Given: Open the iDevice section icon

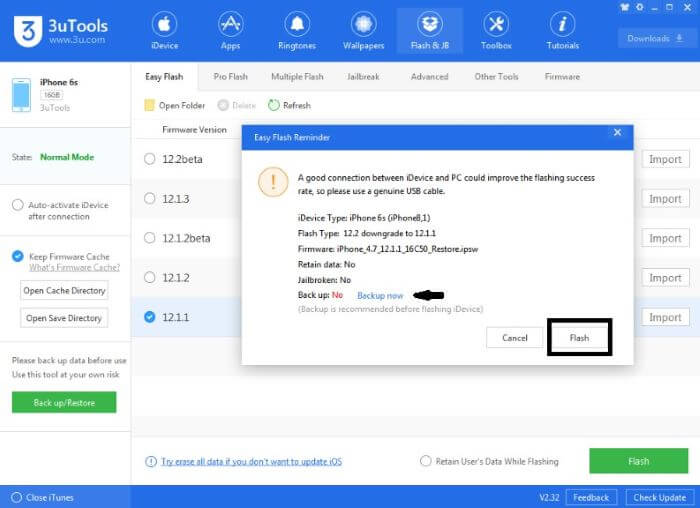Looking at the screenshot, I should 167,24.
